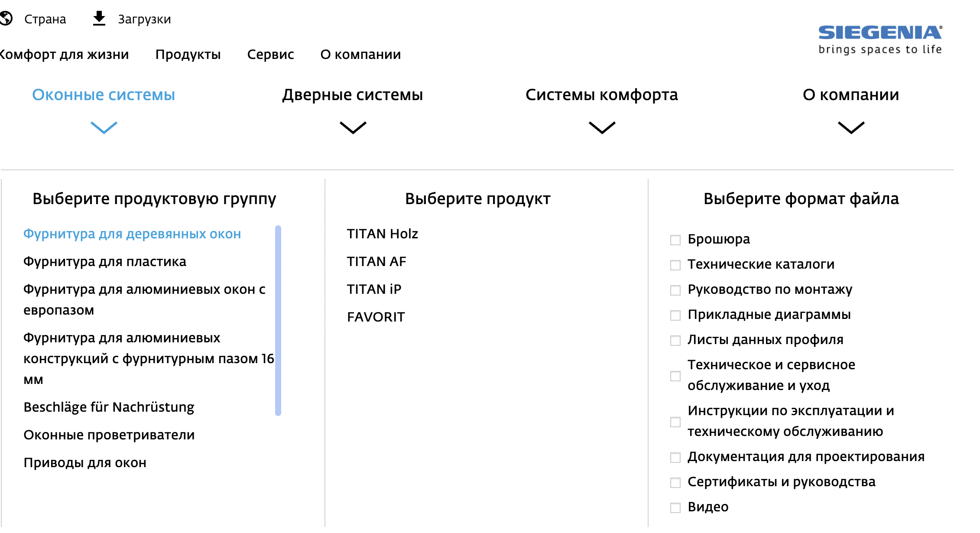Expand chevron under Дверные системы

tap(353, 127)
